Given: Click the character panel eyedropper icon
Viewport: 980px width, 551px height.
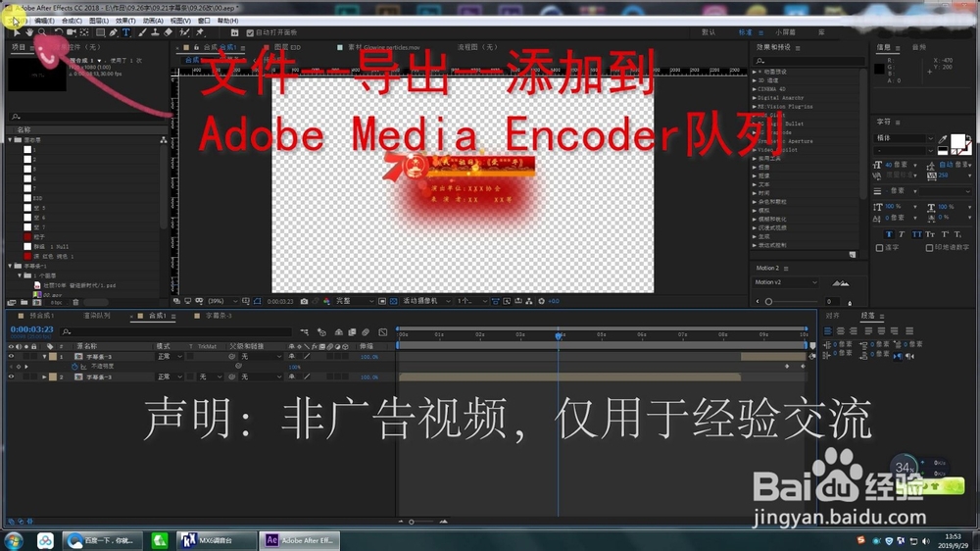Looking at the screenshot, I should click(943, 139).
